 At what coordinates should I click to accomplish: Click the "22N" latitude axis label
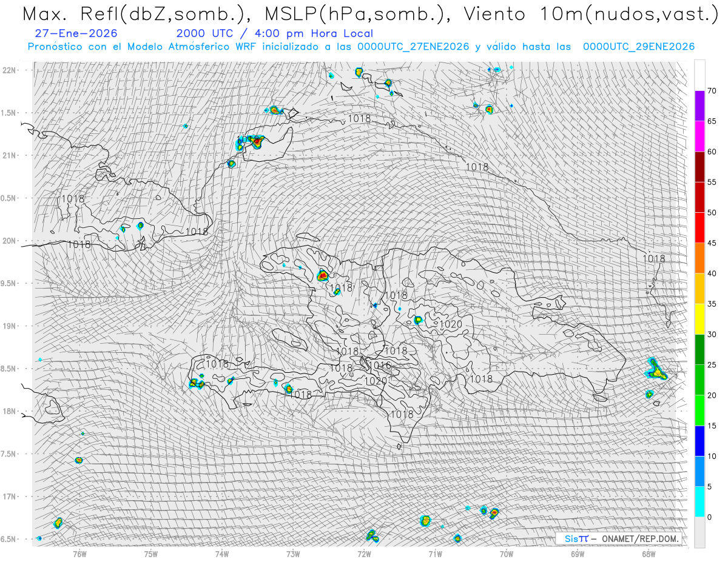10,70
